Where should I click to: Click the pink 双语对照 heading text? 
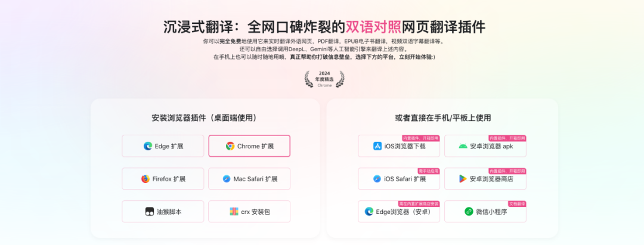(x=373, y=27)
